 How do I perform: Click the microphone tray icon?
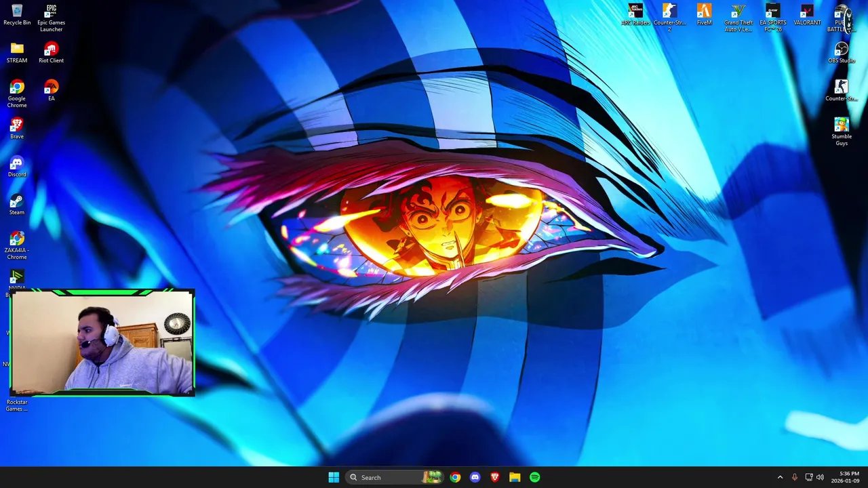click(x=795, y=477)
